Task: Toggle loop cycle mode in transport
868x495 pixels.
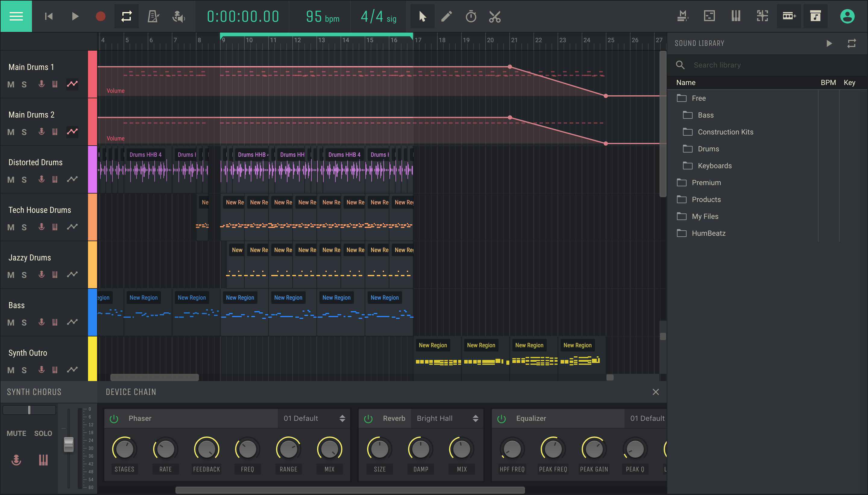Action: 126,16
